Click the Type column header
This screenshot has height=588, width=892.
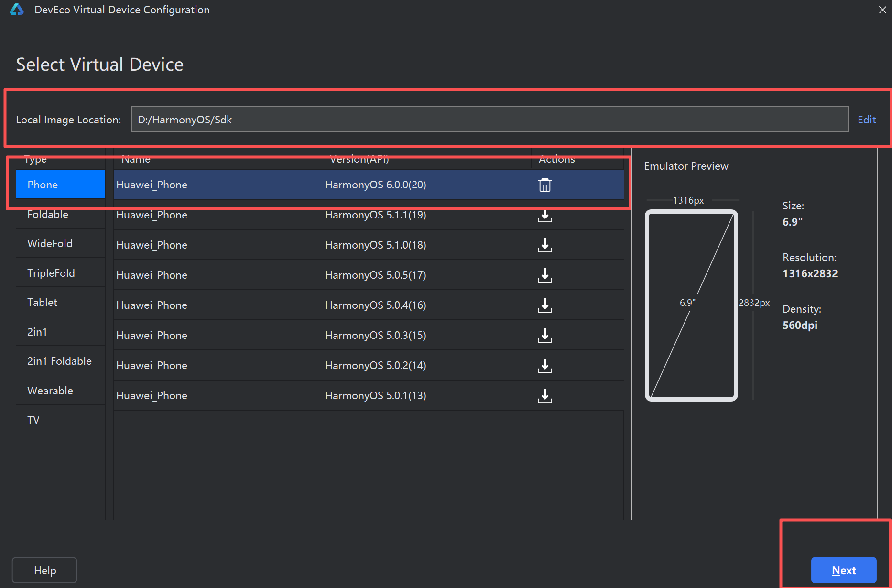point(35,159)
